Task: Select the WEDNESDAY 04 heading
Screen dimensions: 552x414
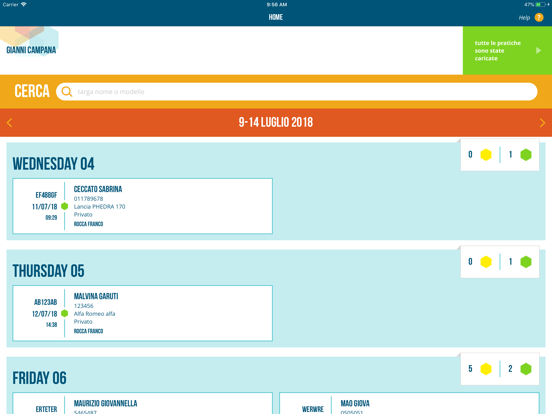Action: 54,164
